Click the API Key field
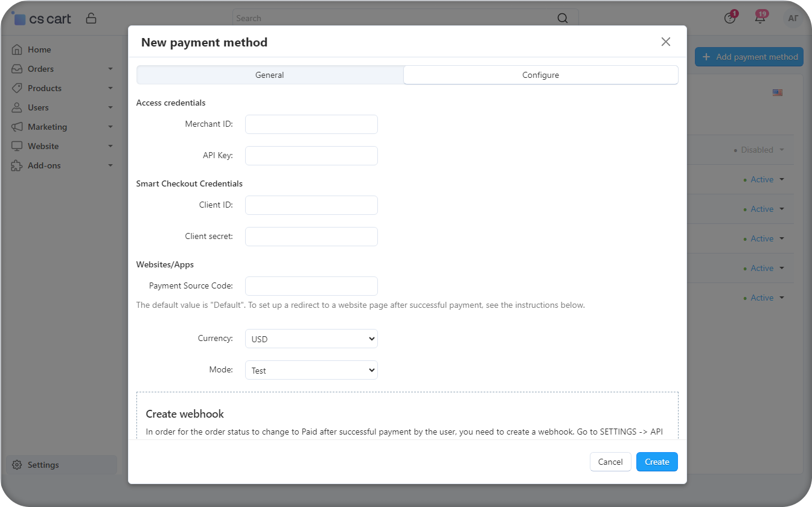 click(x=312, y=156)
